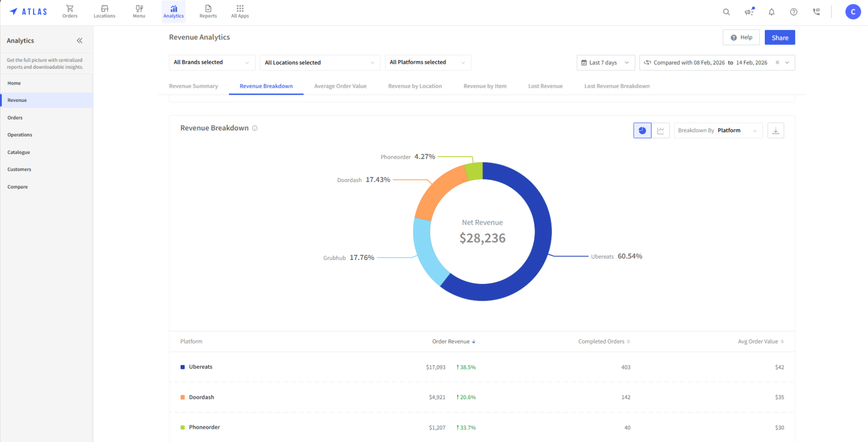
Task: Open the announcements megaphone icon
Action: pos(749,12)
